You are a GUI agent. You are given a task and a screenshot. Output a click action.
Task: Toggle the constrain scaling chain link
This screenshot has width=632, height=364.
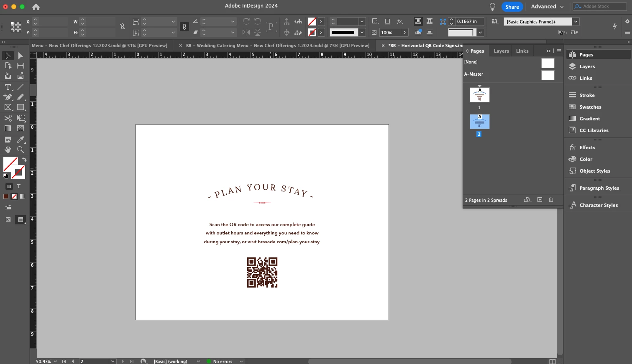(x=184, y=27)
